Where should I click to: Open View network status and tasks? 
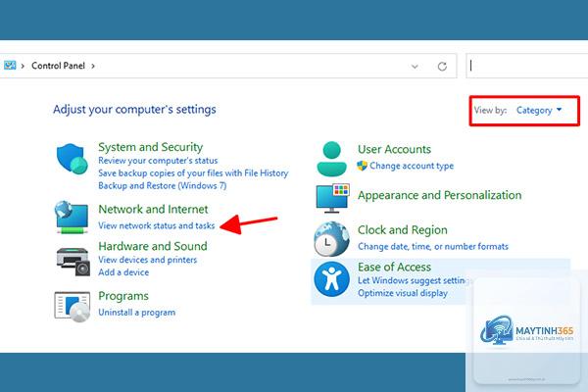tap(157, 225)
